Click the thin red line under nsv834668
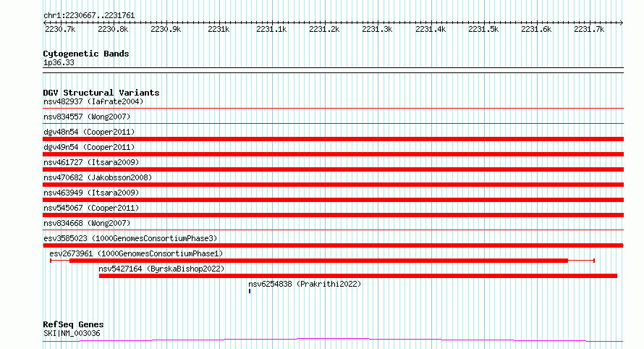The image size is (644, 349). click(x=333, y=230)
